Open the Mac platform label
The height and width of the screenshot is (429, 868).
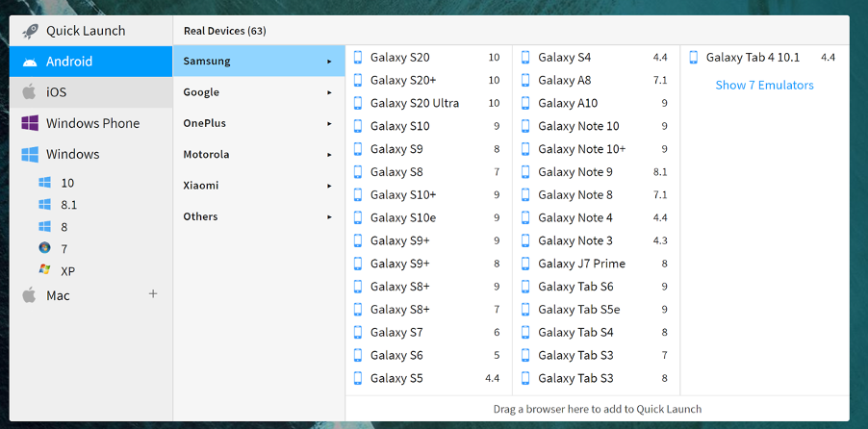coord(58,295)
